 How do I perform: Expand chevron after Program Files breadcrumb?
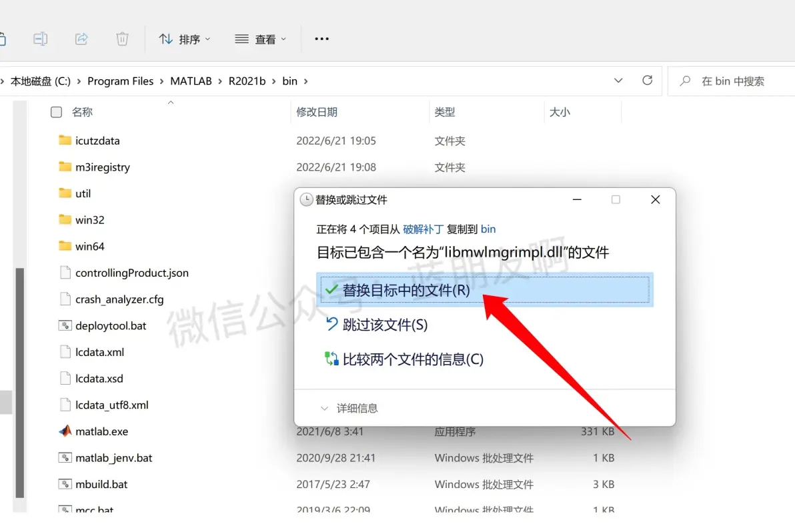(162, 81)
